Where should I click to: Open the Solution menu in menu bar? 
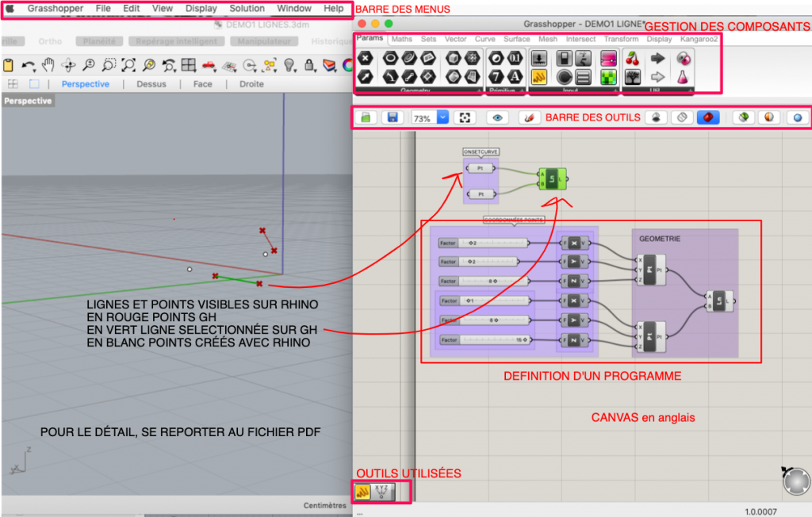247,8
